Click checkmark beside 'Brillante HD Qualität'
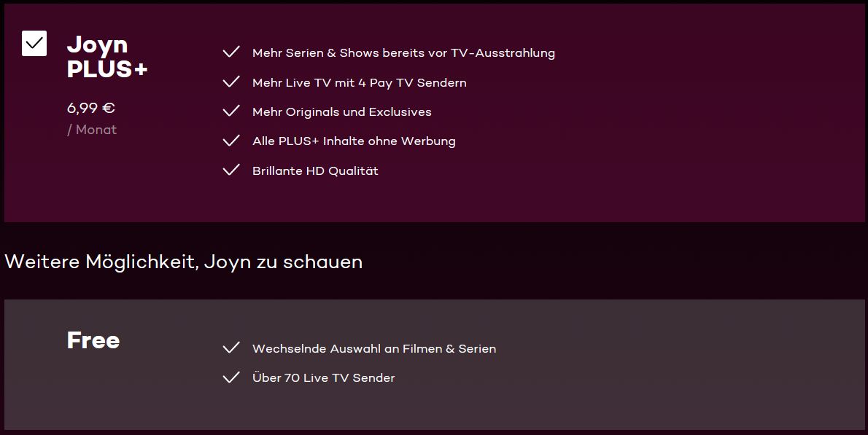The width and height of the screenshot is (868, 435). tap(231, 171)
